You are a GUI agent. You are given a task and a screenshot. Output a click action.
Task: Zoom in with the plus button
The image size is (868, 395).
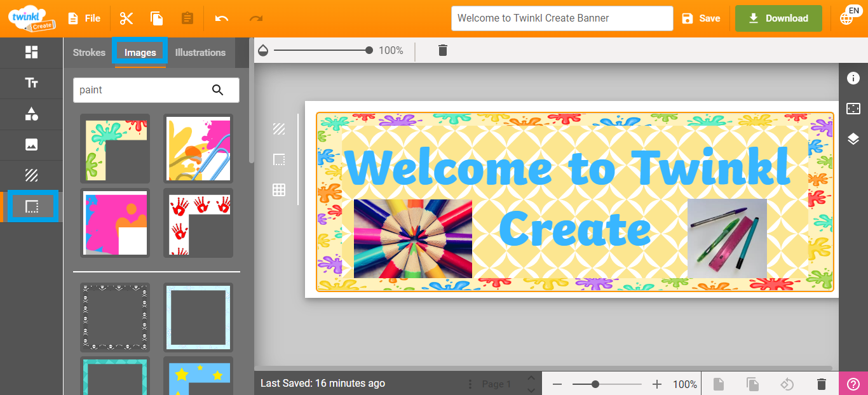[x=657, y=384]
